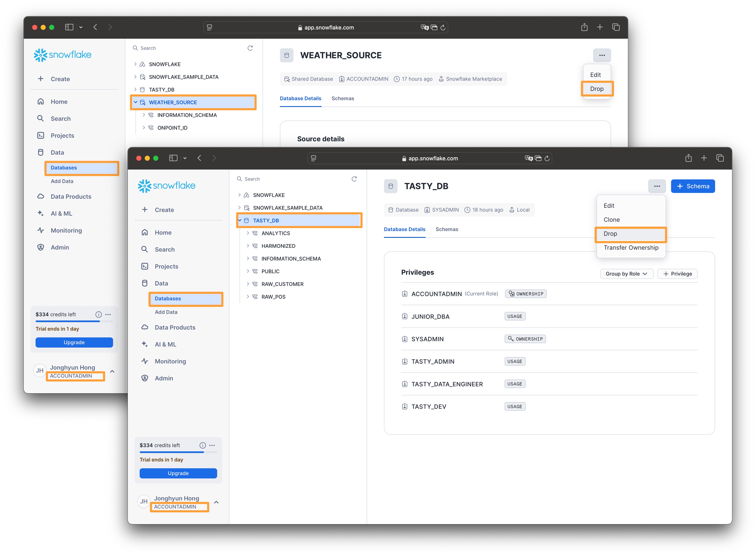Click the info icon next to credits left in front window

(202, 445)
